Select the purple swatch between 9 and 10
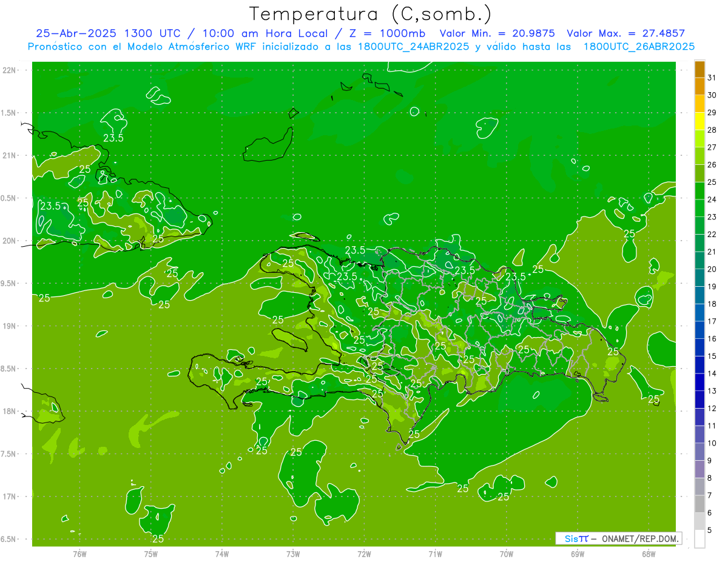The height and width of the screenshot is (562, 728). tap(700, 452)
